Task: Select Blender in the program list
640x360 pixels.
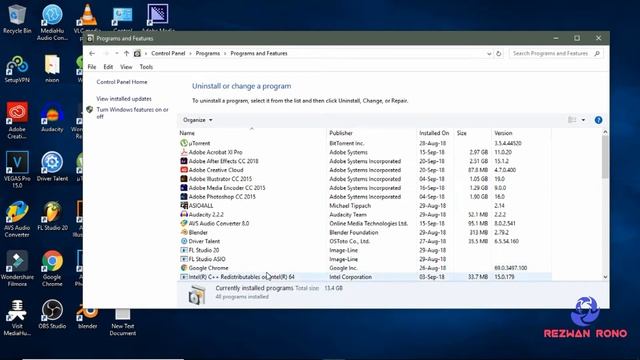Action: (x=365, y=233)
